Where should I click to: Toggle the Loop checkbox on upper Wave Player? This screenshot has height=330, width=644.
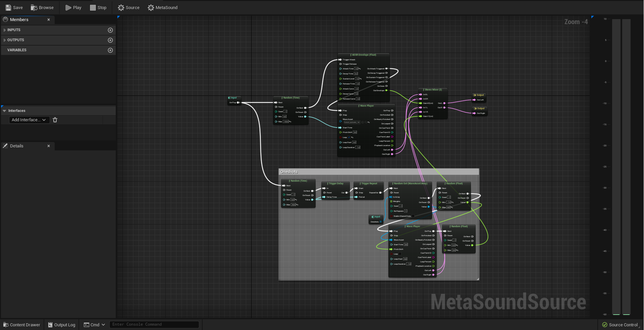[349, 137]
